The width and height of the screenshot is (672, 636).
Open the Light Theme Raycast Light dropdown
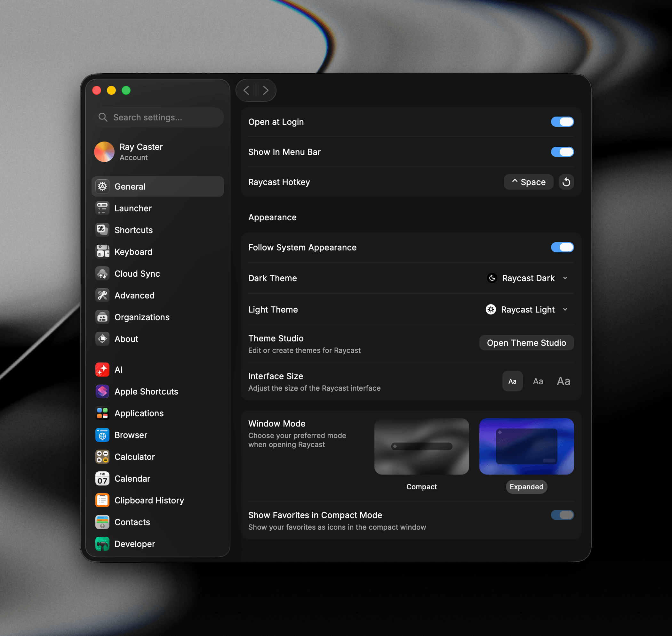[527, 309]
